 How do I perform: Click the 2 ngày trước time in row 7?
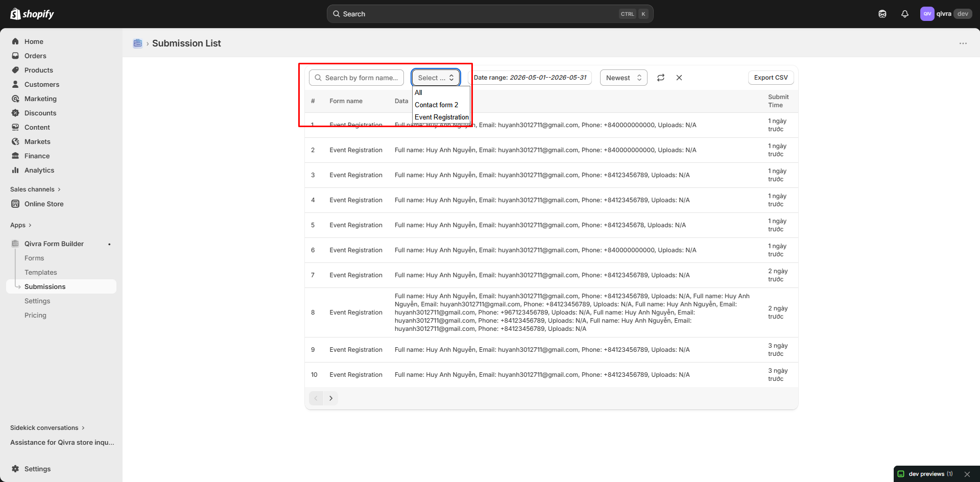tap(778, 275)
